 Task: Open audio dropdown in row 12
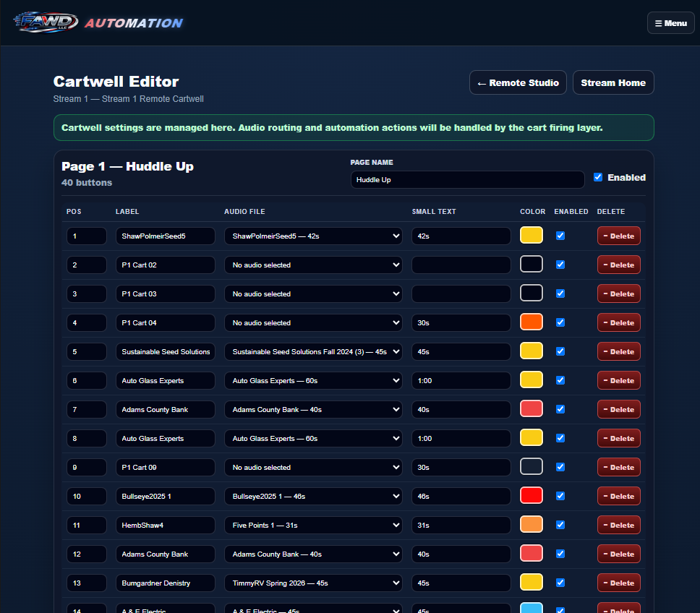[313, 554]
